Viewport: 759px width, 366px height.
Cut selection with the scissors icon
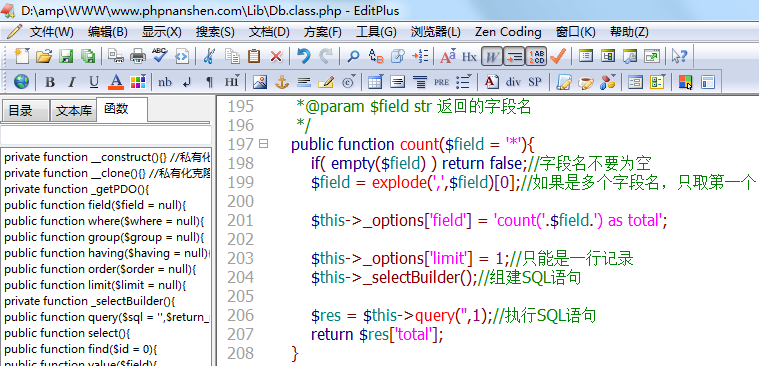(209, 56)
